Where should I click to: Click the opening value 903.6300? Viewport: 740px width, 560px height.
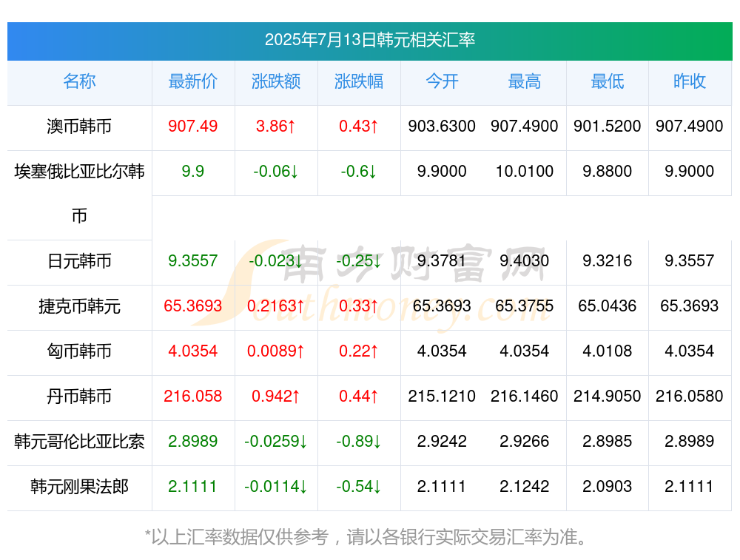click(442, 126)
